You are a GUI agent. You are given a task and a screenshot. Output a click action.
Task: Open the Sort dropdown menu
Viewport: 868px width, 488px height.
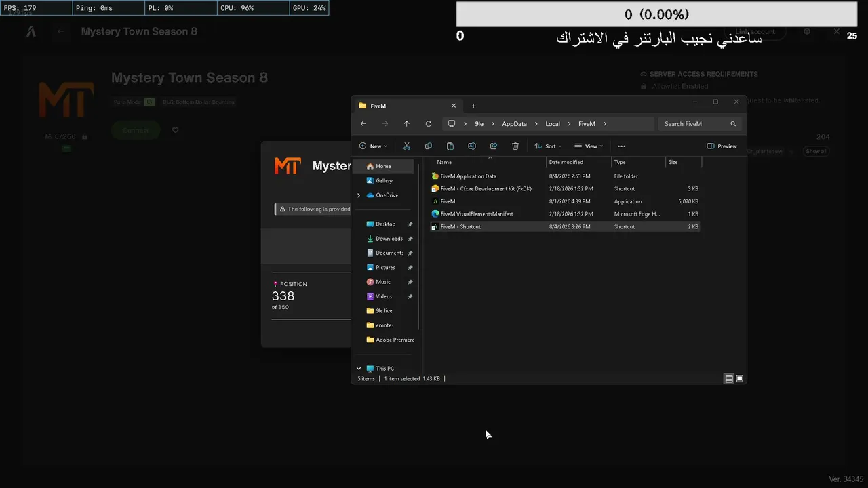point(548,146)
